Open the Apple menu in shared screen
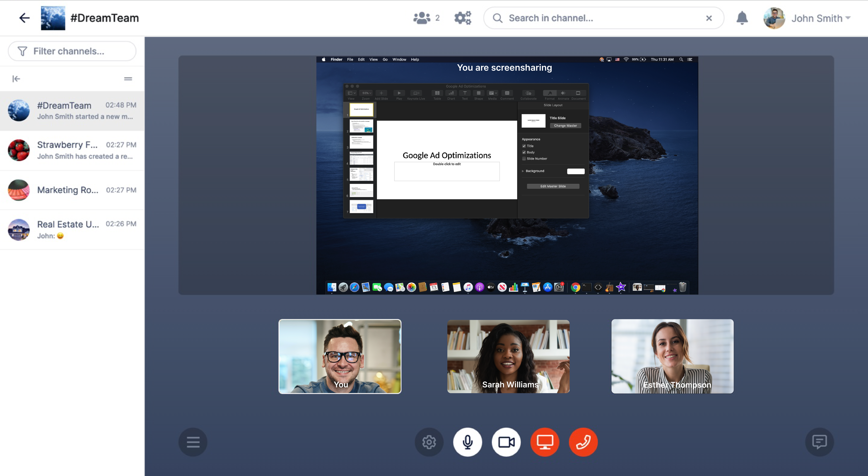 (323, 59)
